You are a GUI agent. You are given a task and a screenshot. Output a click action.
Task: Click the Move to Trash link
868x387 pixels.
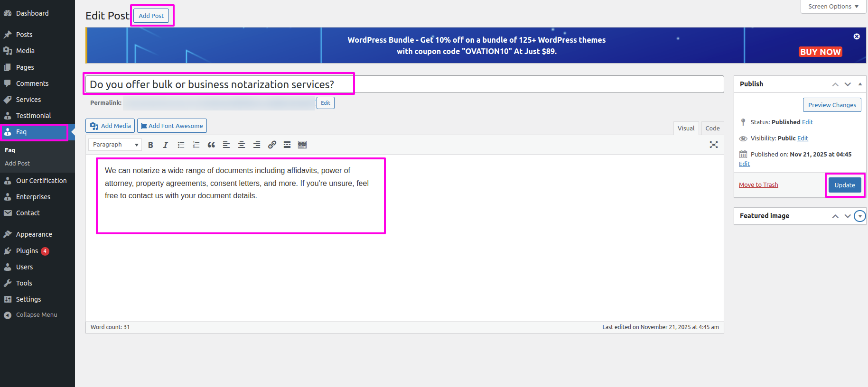pos(758,185)
